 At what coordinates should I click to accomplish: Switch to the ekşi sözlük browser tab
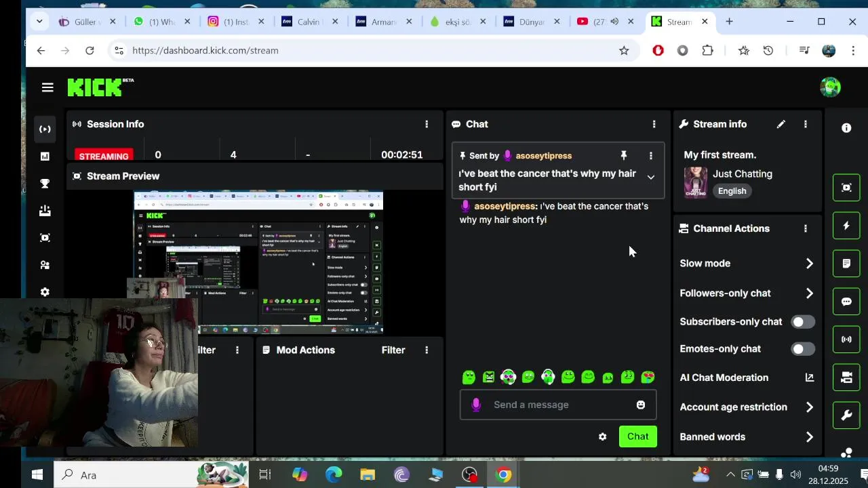click(458, 22)
